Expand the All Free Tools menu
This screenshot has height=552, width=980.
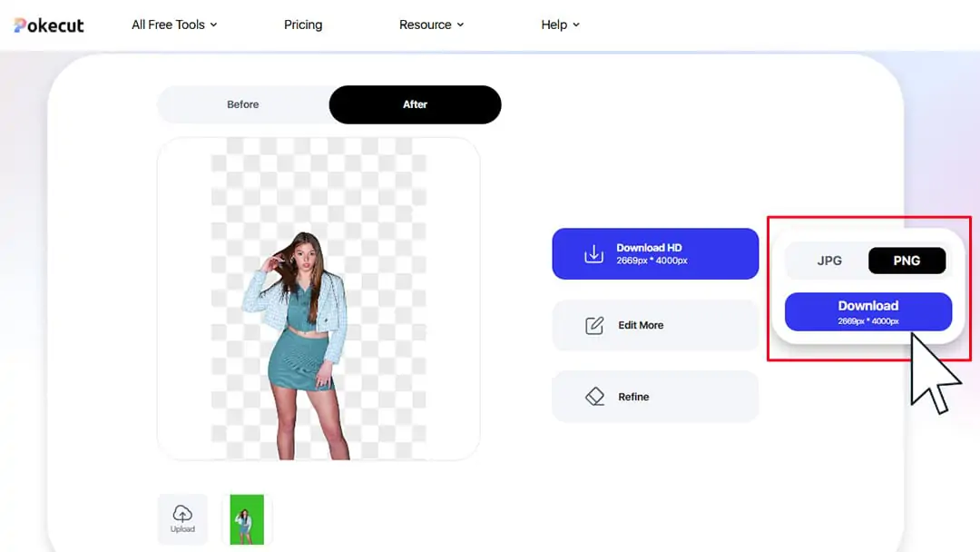point(174,25)
